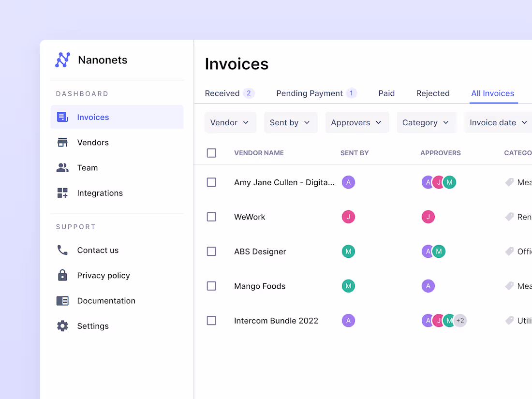Open Settings via the gear icon
Image resolution: width=532 pixels, height=399 pixels.
tap(62, 326)
